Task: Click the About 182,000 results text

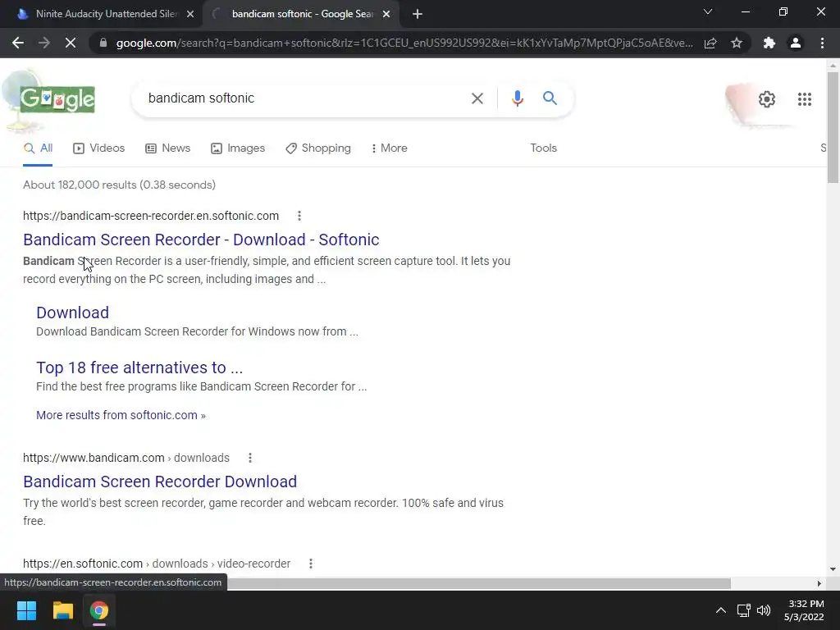Action: [x=119, y=185]
